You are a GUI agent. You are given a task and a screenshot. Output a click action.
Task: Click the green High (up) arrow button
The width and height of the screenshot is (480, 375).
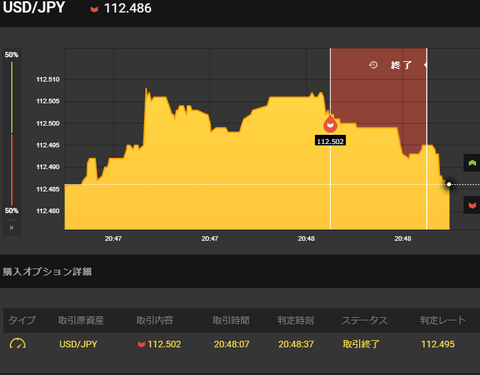coord(472,163)
